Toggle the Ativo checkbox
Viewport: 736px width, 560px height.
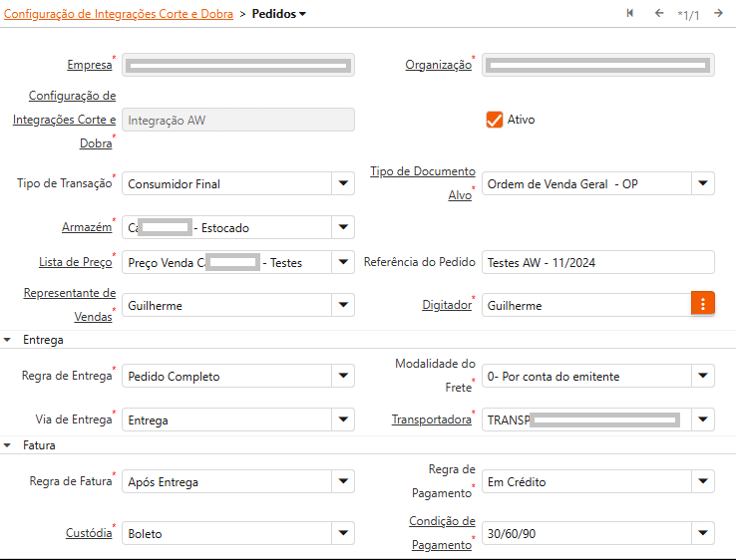coord(494,120)
